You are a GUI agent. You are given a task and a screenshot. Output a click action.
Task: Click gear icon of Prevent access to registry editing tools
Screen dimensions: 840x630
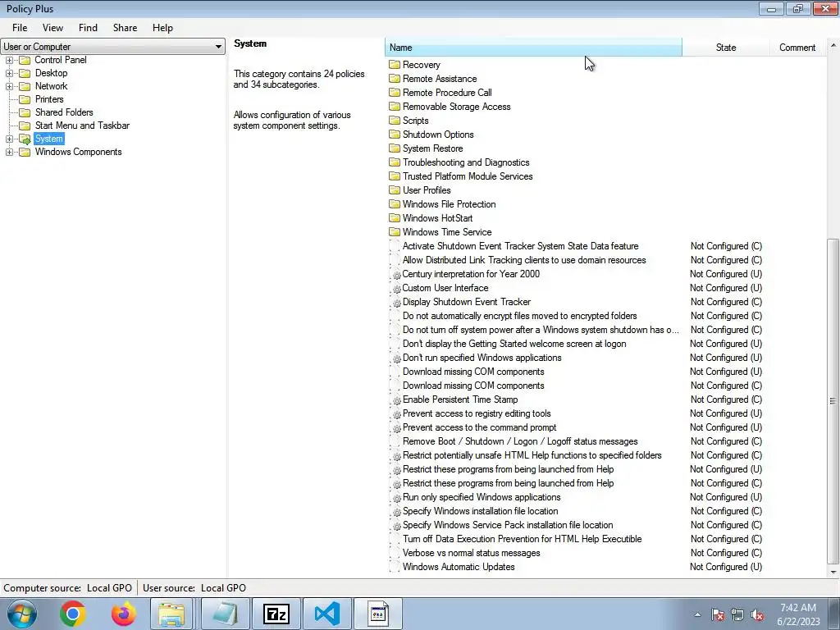coord(395,413)
